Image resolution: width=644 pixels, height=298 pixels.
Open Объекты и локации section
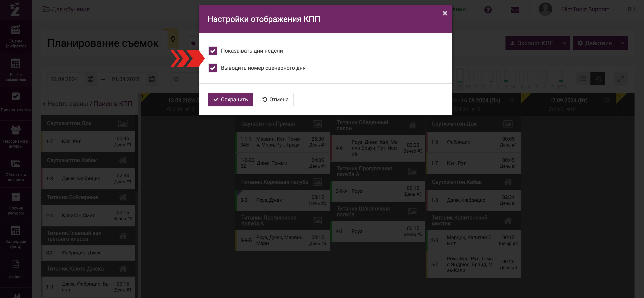tap(16, 170)
